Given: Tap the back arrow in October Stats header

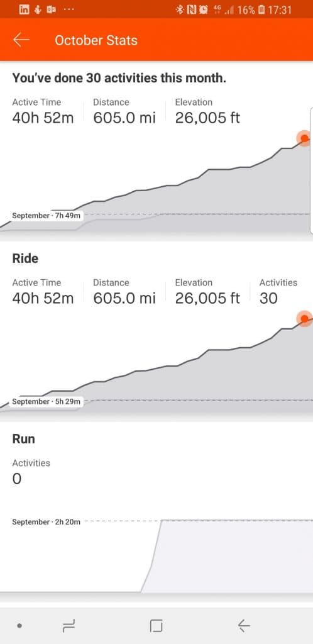Looking at the screenshot, I should point(21,40).
